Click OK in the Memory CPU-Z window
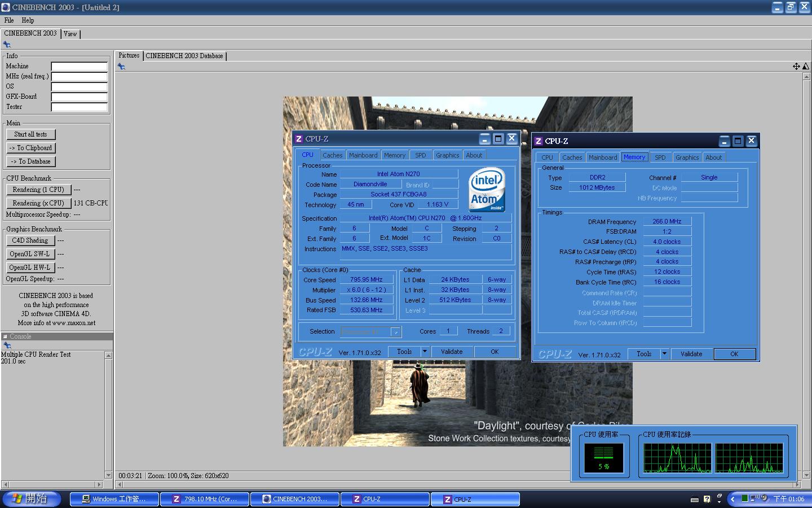Screen dimensions: 812x508 734,354
